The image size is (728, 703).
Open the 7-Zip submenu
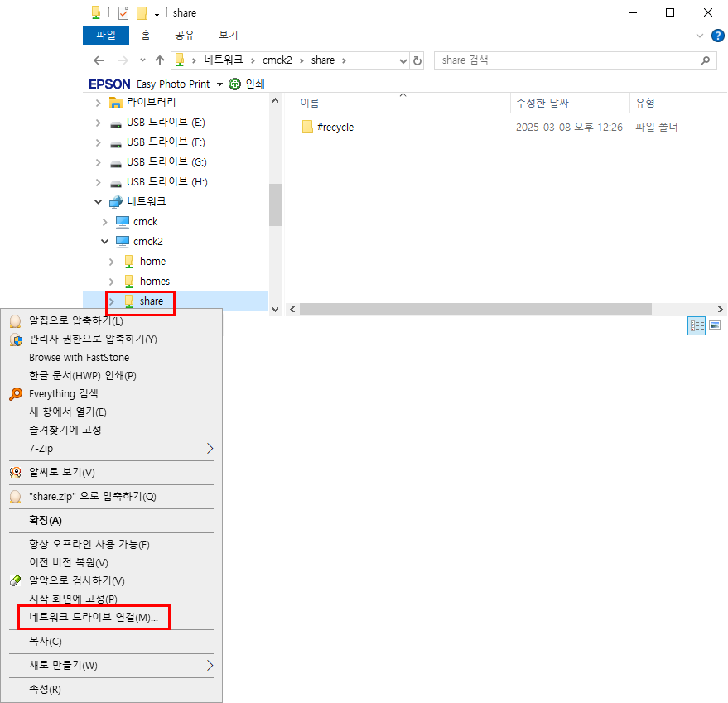pyautogui.click(x=112, y=449)
